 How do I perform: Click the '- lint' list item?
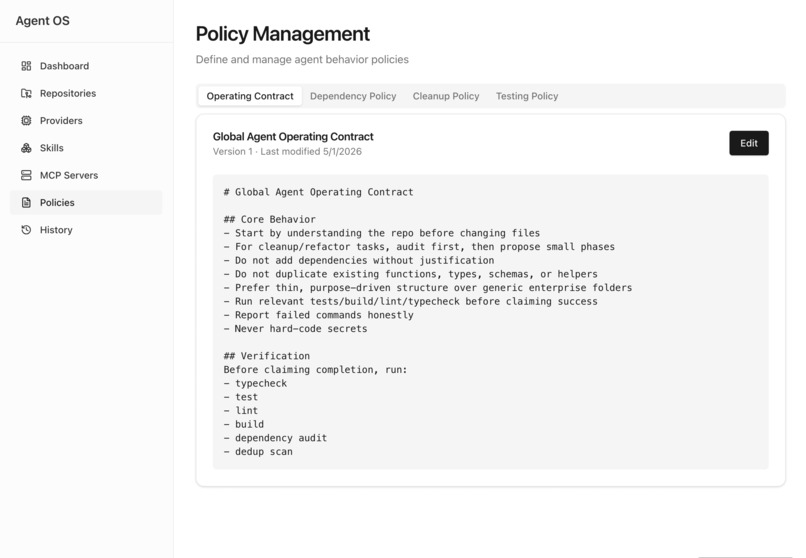tap(241, 411)
